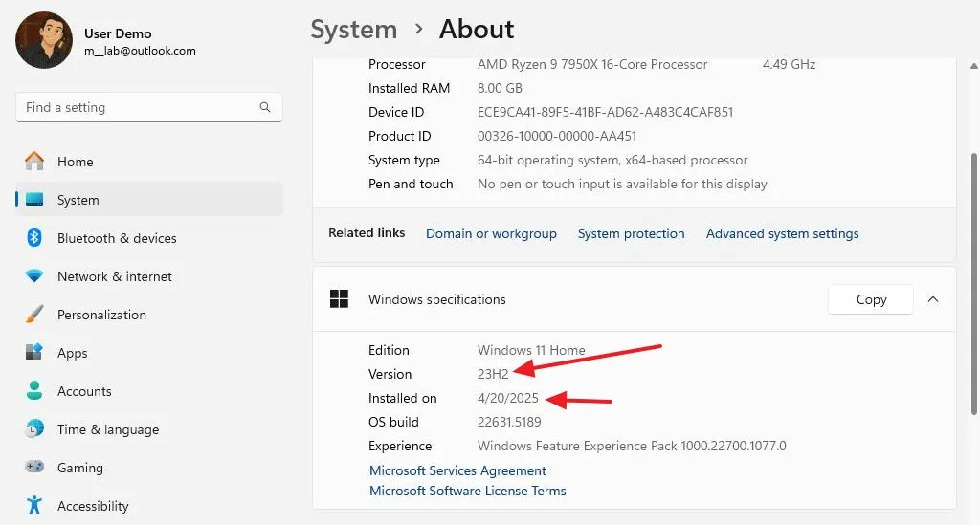
Task: Click the Accessibility figure icon
Action: [34, 505]
